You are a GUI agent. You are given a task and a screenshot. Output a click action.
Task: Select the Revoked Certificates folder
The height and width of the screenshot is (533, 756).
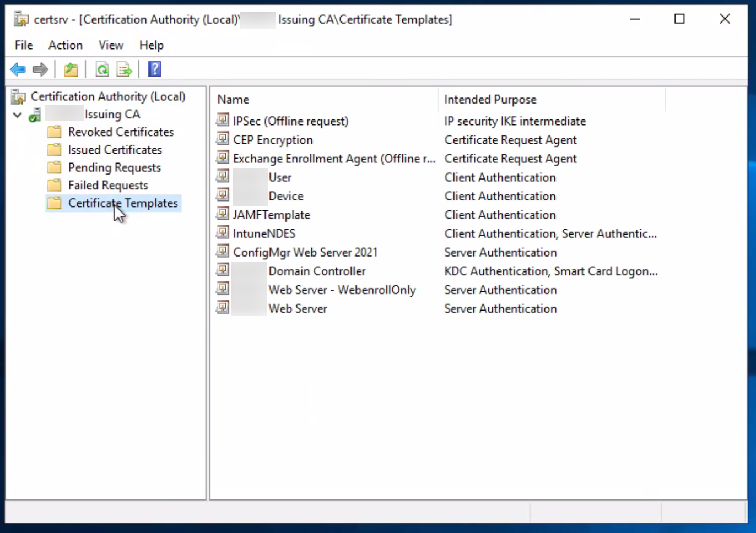tap(121, 132)
